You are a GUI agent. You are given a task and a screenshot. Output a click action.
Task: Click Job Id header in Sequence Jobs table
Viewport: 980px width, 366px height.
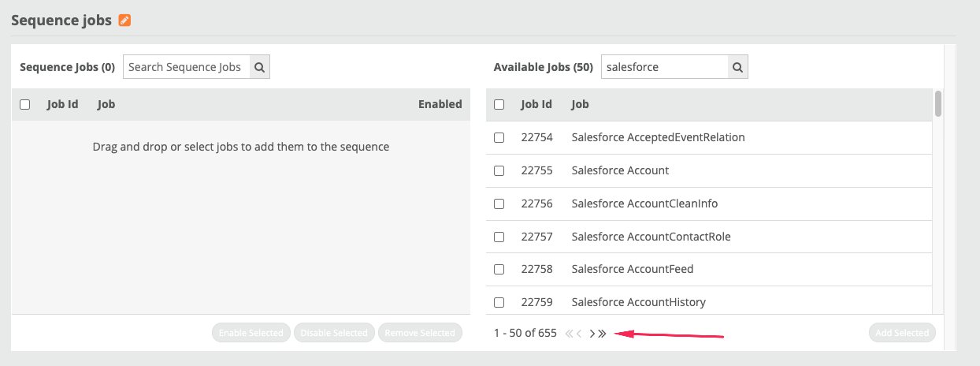[63, 104]
